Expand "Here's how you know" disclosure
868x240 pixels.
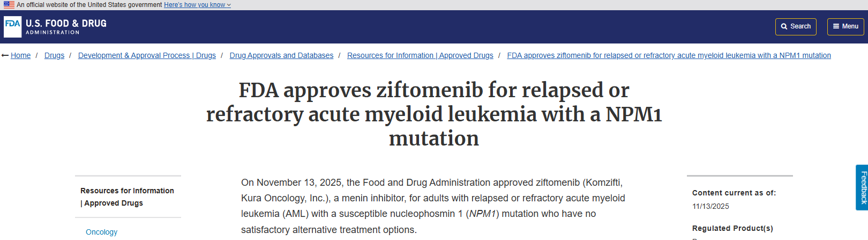(197, 5)
